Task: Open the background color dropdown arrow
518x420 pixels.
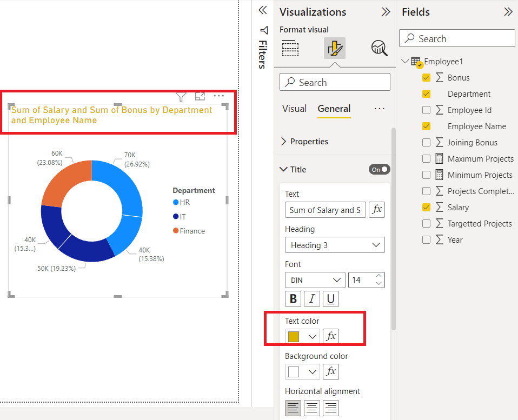Action: [312, 371]
